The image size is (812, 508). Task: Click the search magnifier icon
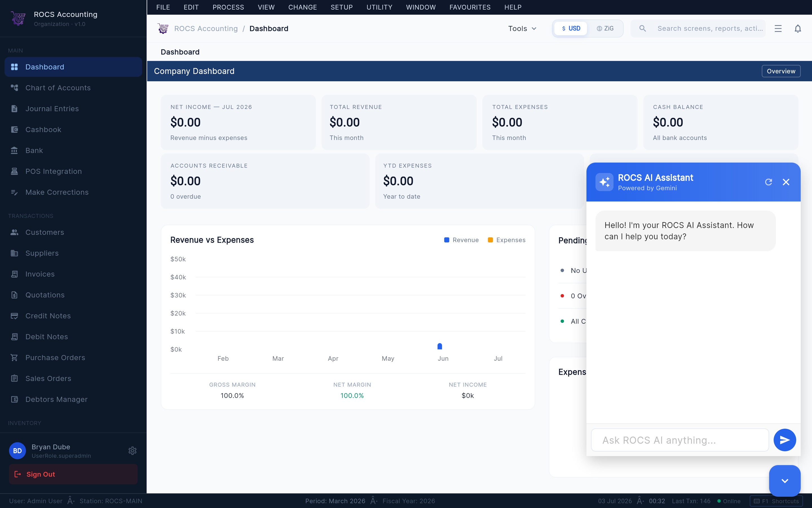click(x=643, y=29)
